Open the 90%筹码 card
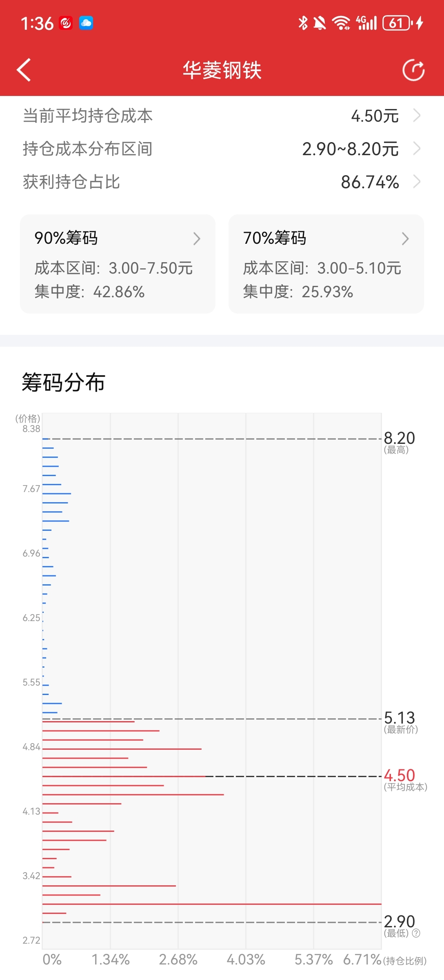The width and height of the screenshot is (444, 980). [118, 264]
